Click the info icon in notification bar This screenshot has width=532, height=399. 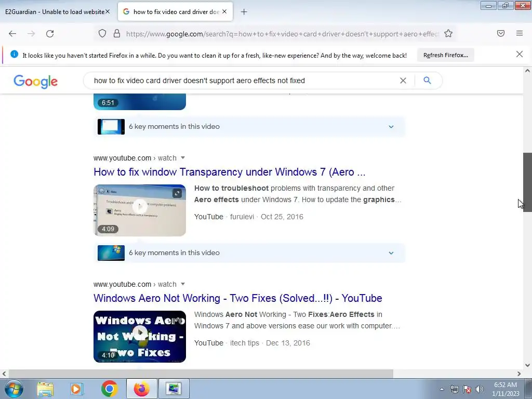[14, 54]
